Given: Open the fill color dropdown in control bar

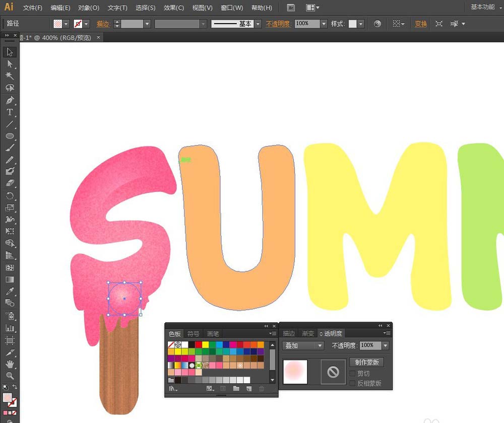Looking at the screenshot, I should (x=66, y=24).
